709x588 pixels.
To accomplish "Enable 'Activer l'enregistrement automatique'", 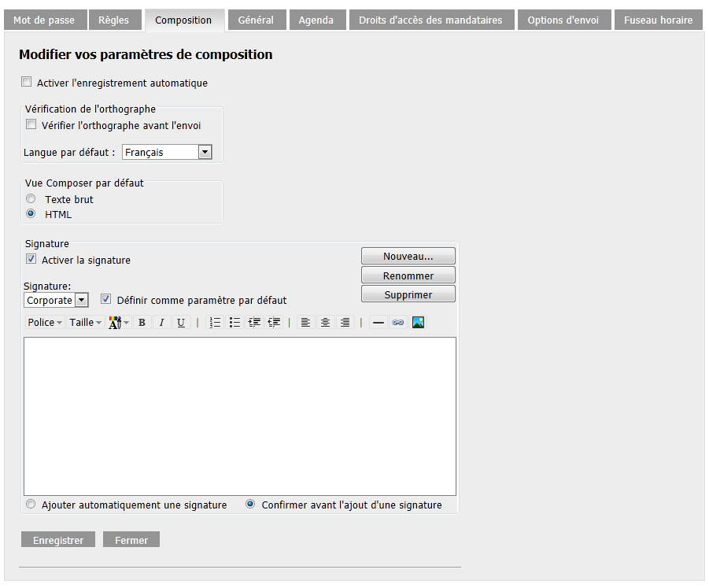I will pyautogui.click(x=26, y=81).
